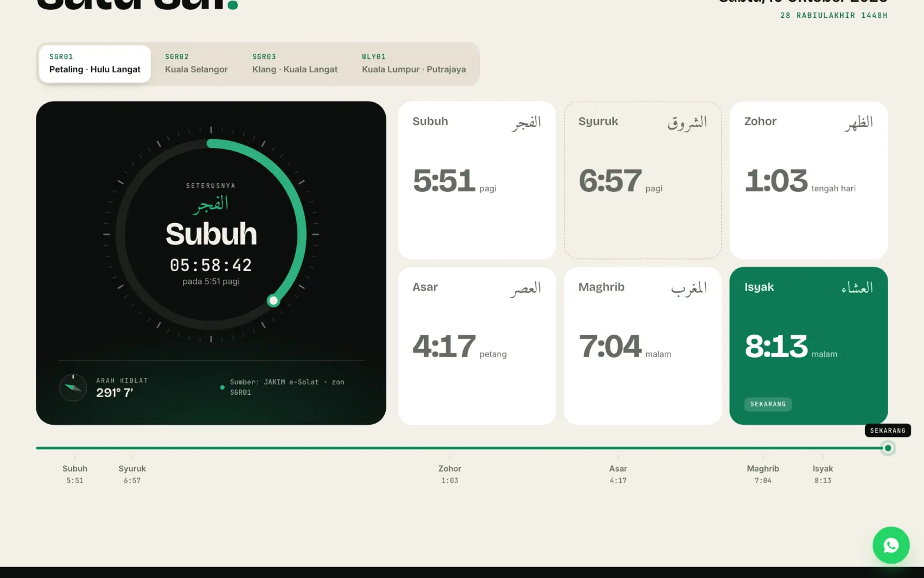Image resolution: width=924 pixels, height=578 pixels.
Task: Click the Hijri date '28 RABIULAKHIR 1448H'
Action: [x=834, y=16]
